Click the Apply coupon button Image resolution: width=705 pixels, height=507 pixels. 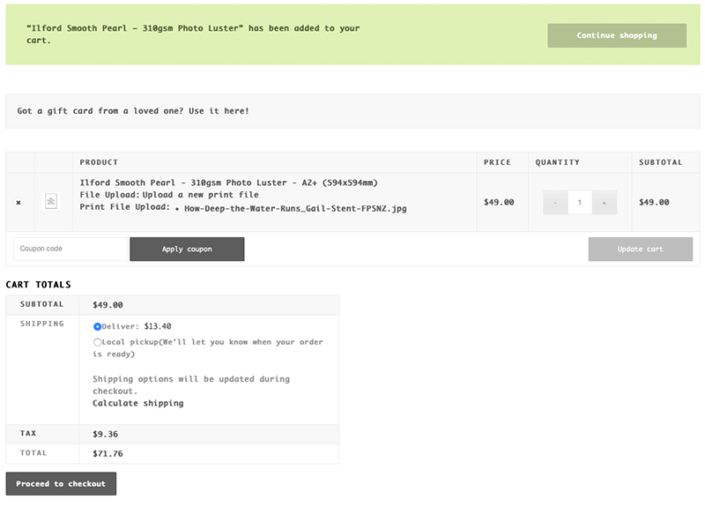pos(187,249)
